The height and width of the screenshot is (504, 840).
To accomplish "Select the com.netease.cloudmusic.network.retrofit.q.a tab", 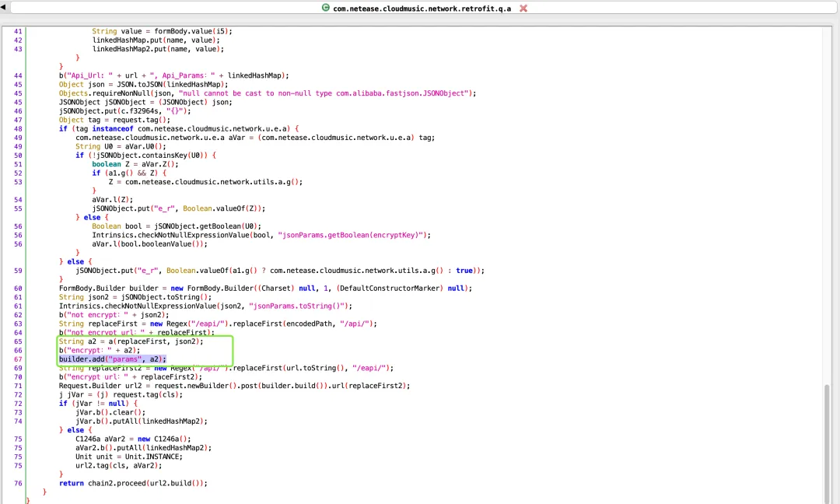I will [422, 8].
